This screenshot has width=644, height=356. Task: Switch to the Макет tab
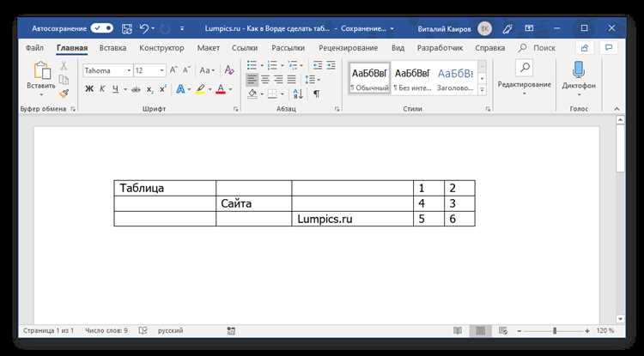coord(209,48)
